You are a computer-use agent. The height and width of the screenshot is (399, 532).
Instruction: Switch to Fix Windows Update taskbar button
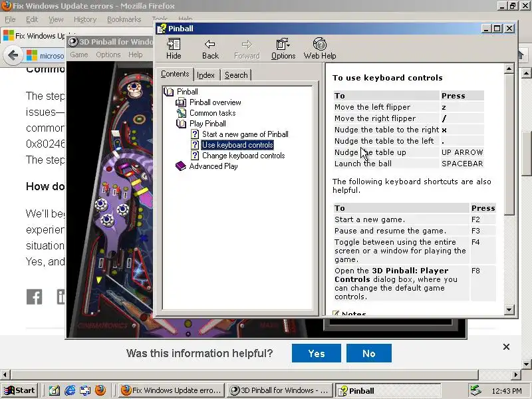(172, 390)
